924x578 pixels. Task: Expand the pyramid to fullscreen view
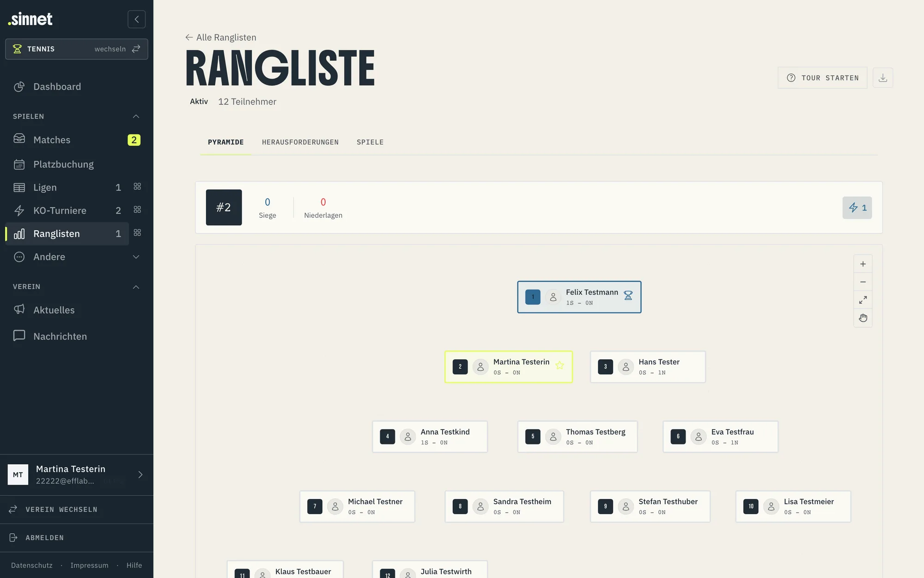[863, 300]
